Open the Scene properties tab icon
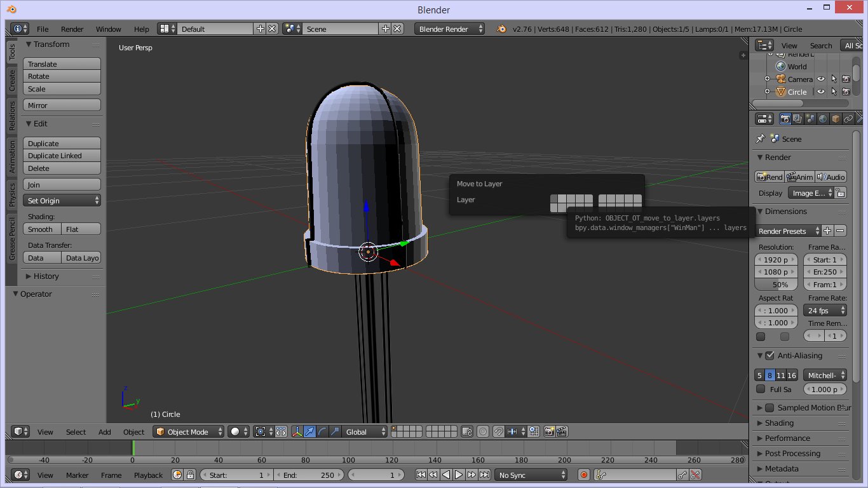Image resolution: width=868 pixels, height=488 pixels. 810,119
